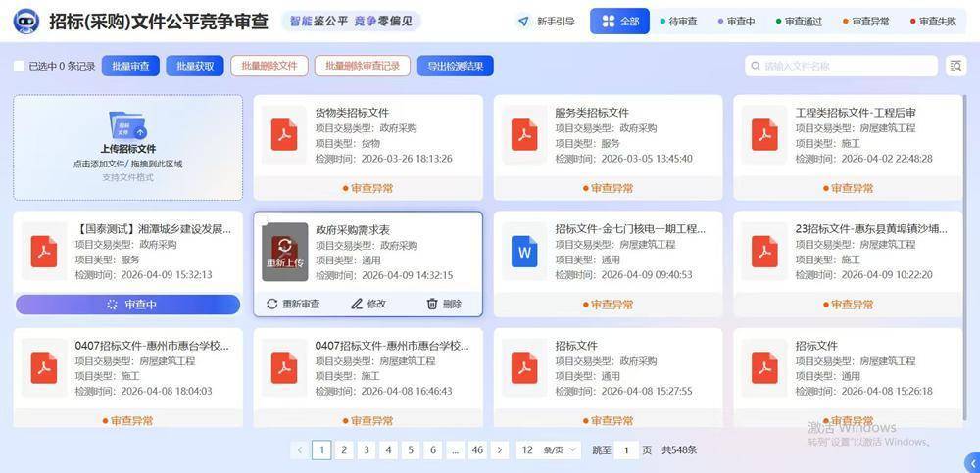The width and height of the screenshot is (980, 473).
Task: Click the robot logo icon in header
Action: (26, 21)
